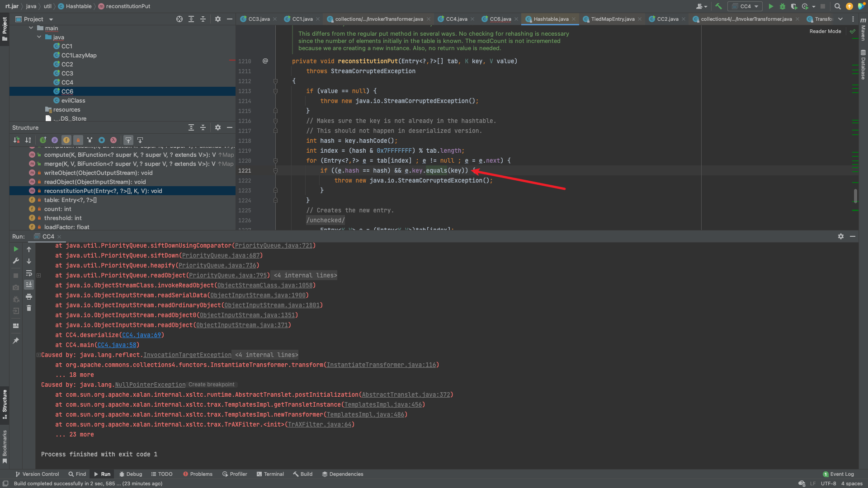
Task: Open Problems tool window
Action: point(198,474)
